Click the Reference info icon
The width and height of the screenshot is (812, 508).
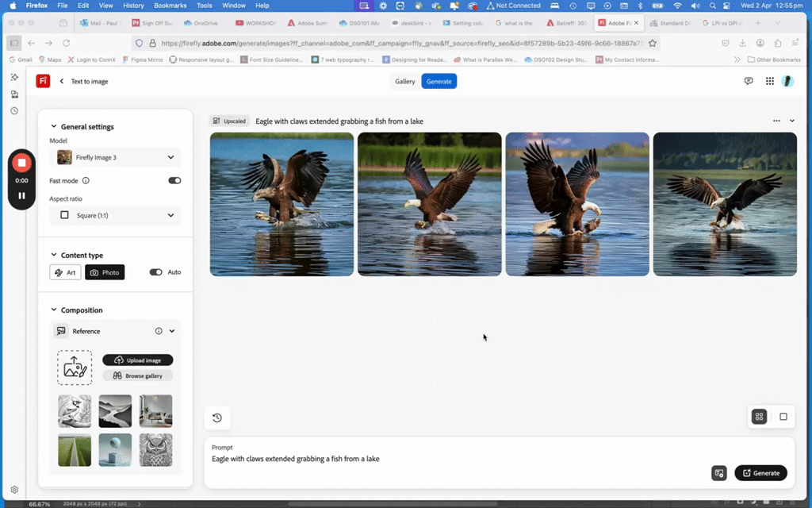coord(159,331)
